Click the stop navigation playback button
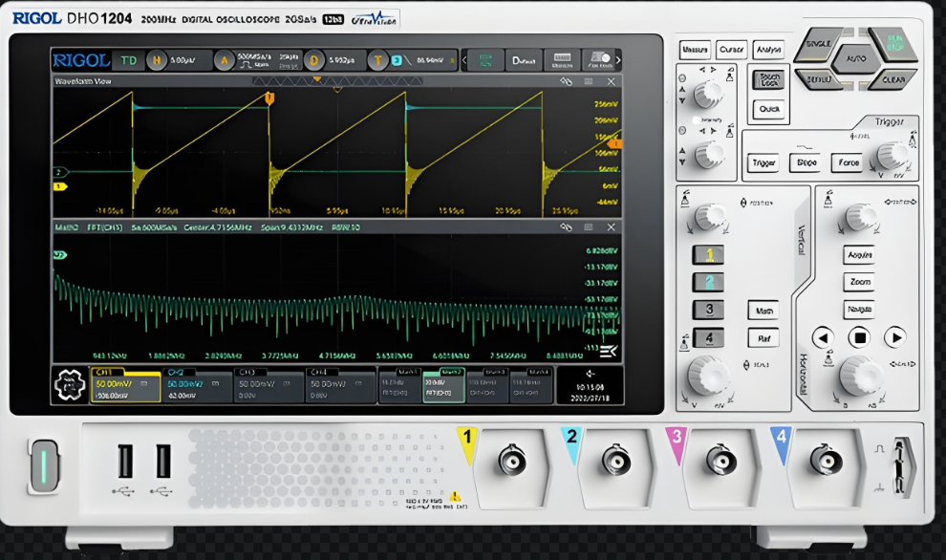The height and width of the screenshot is (560, 946). click(x=860, y=338)
